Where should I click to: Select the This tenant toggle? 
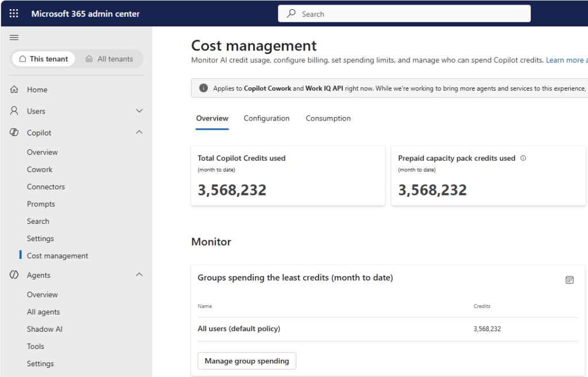click(44, 59)
